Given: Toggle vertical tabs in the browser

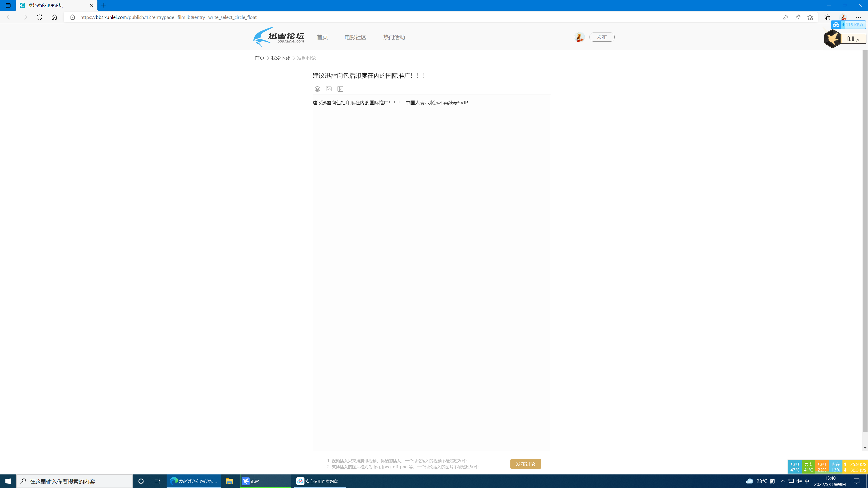Looking at the screenshot, I should pyautogui.click(x=8, y=5).
